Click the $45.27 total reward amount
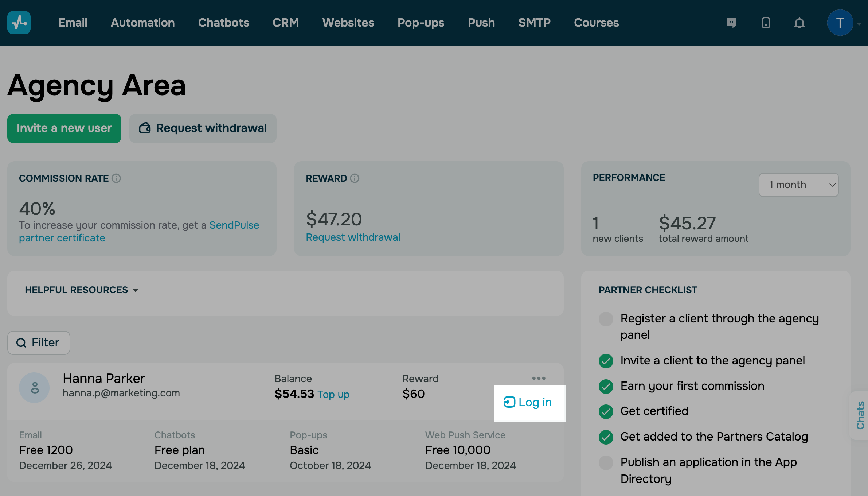 687,223
